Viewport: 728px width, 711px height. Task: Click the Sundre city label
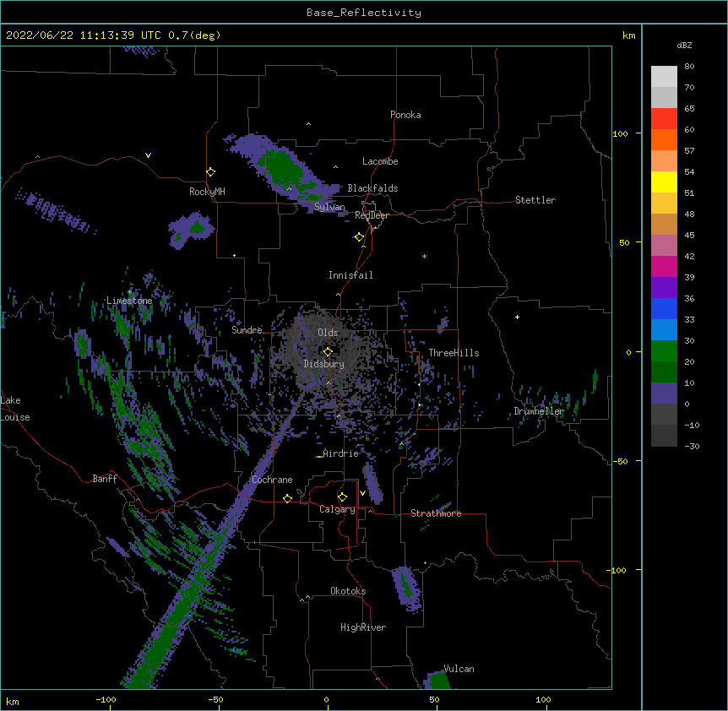[x=247, y=330]
